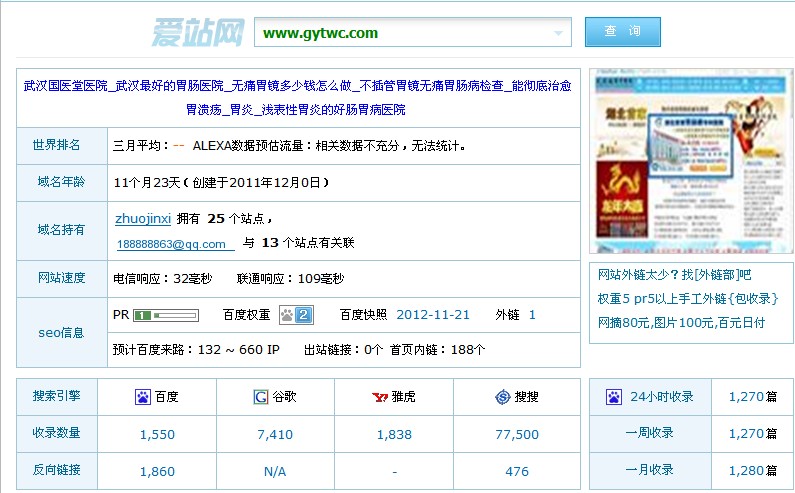Click the Google icon beside 谷歌
The width and height of the screenshot is (795, 493).
coord(261,397)
